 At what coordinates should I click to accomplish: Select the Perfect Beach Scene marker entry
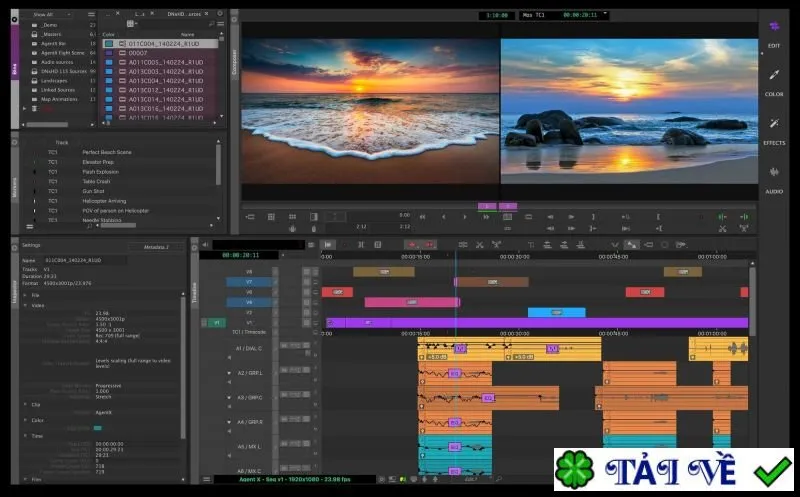[x=107, y=152]
